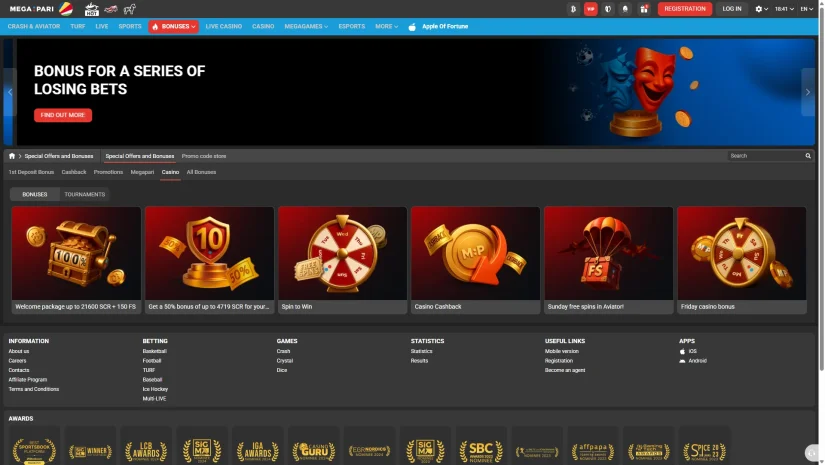Click the red race car icon

tap(110, 9)
